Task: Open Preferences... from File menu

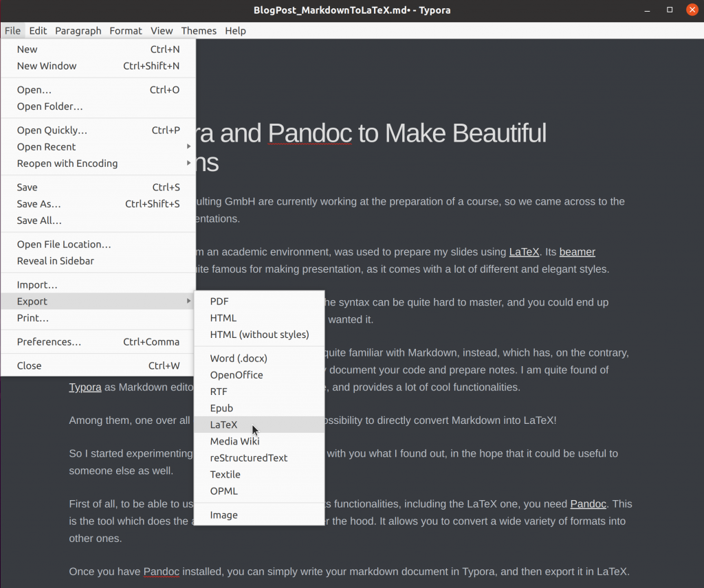Action: [x=98, y=342]
